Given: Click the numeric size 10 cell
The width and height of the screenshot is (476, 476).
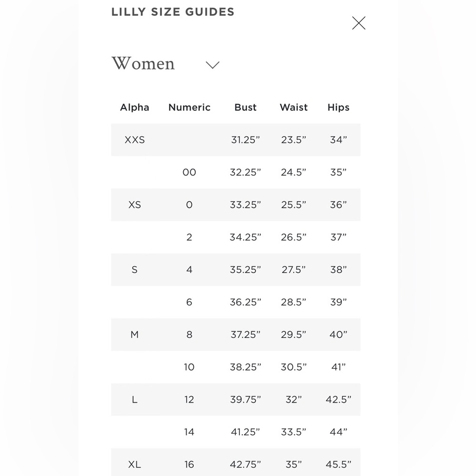Looking at the screenshot, I should (x=189, y=367).
